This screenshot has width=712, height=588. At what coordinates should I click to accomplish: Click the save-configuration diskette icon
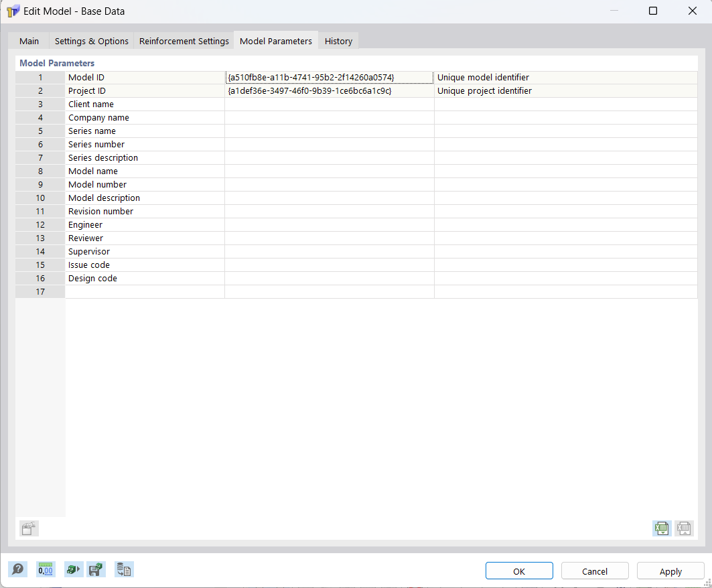click(96, 569)
